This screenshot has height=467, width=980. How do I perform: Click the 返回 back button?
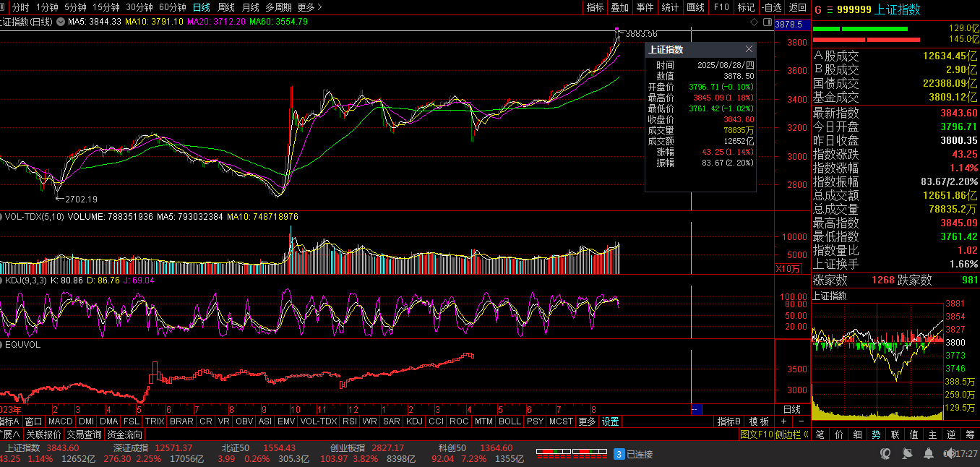pos(797,7)
